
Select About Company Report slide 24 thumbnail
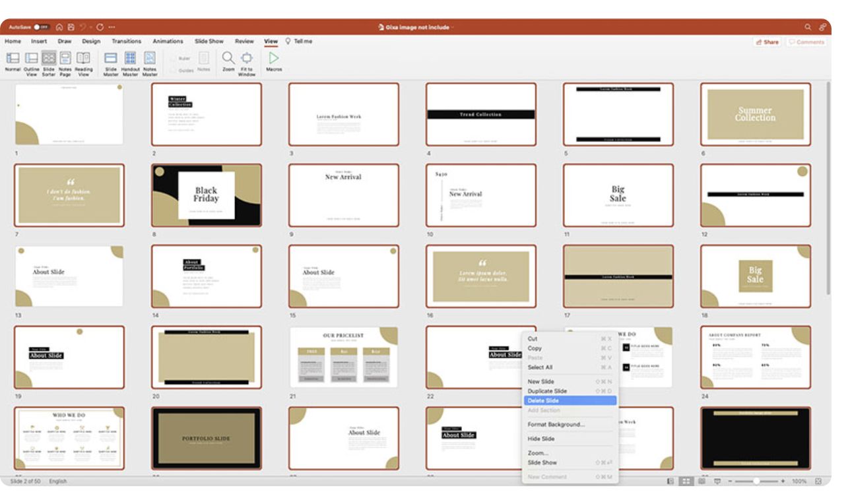756,357
